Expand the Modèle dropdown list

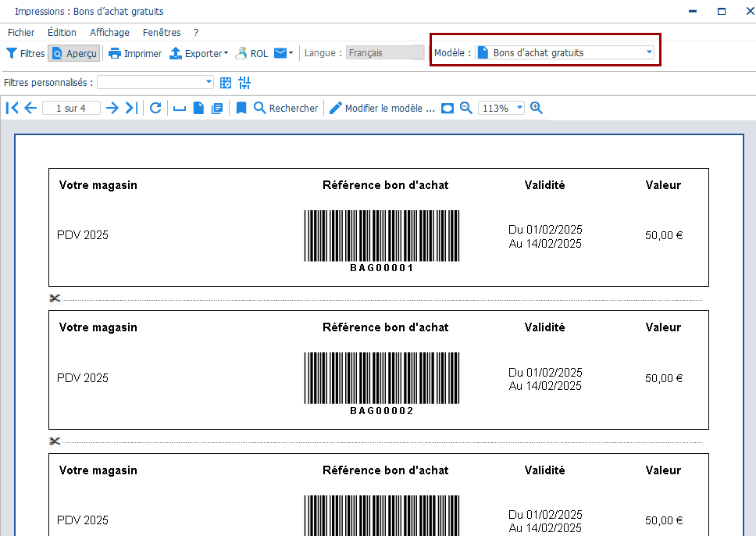click(x=649, y=52)
